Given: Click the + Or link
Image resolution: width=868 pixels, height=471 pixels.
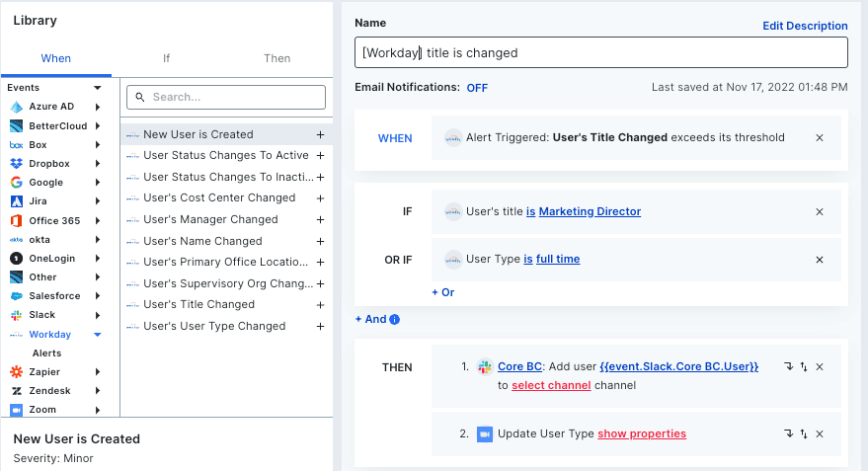Looking at the screenshot, I should point(442,292).
